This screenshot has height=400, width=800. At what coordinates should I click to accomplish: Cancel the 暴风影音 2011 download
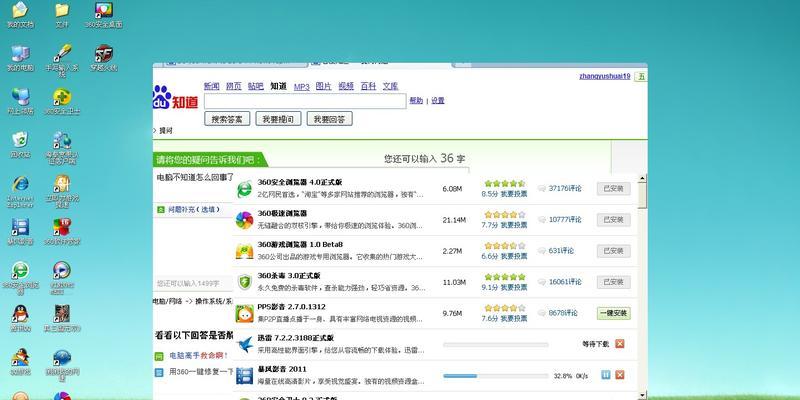click(619, 375)
